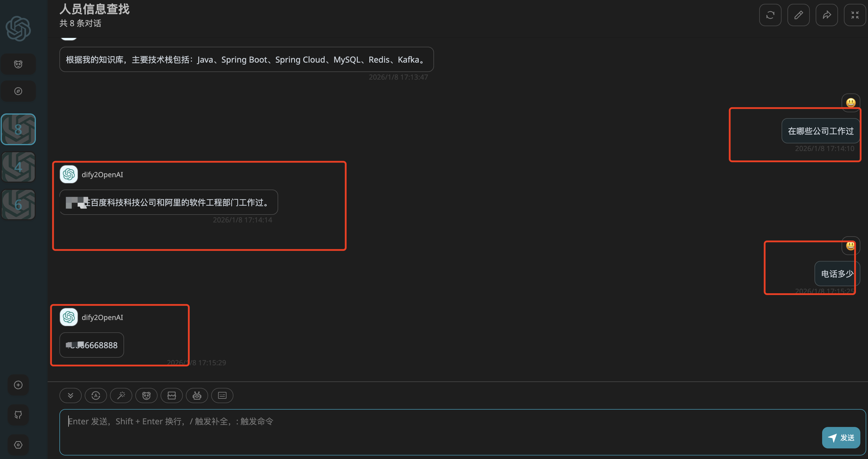The height and width of the screenshot is (459, 868).
Task: Click the keyboard shortcuts toolbar button
Action: [x=222, y=395]
